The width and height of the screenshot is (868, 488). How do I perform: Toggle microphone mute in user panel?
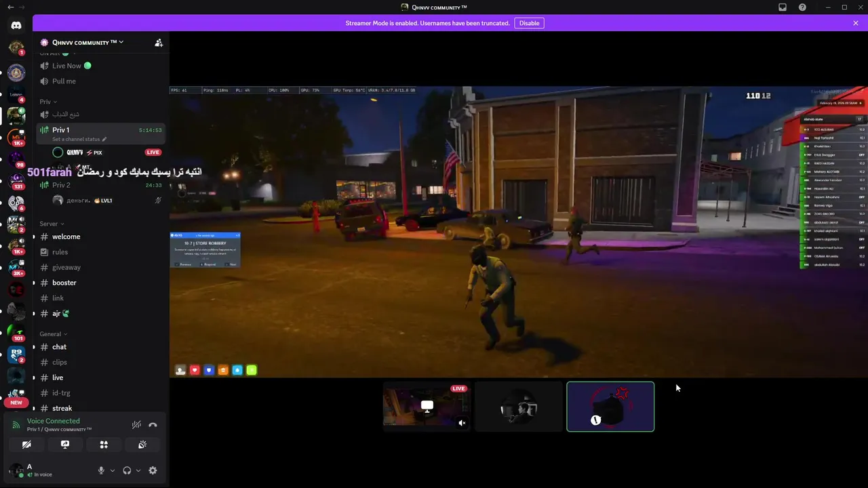pos(101,470)
